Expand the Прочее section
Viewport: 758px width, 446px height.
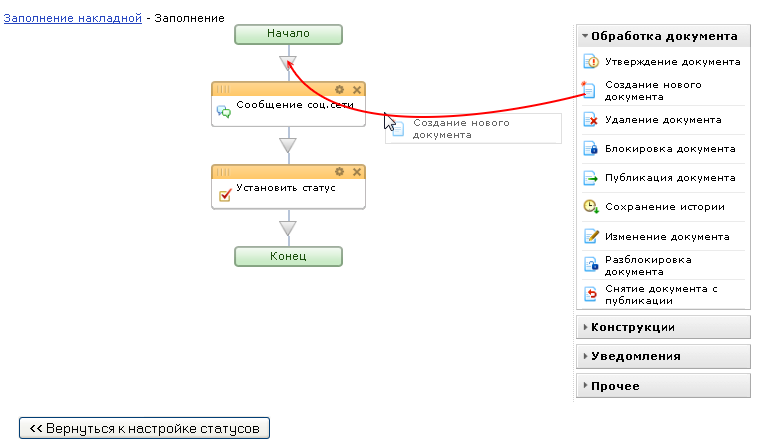click(663, 385)
